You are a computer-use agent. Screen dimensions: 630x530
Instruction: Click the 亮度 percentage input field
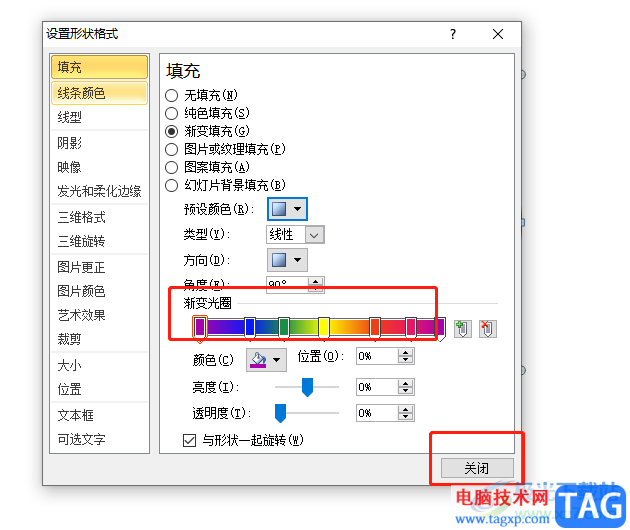point(377,387)
